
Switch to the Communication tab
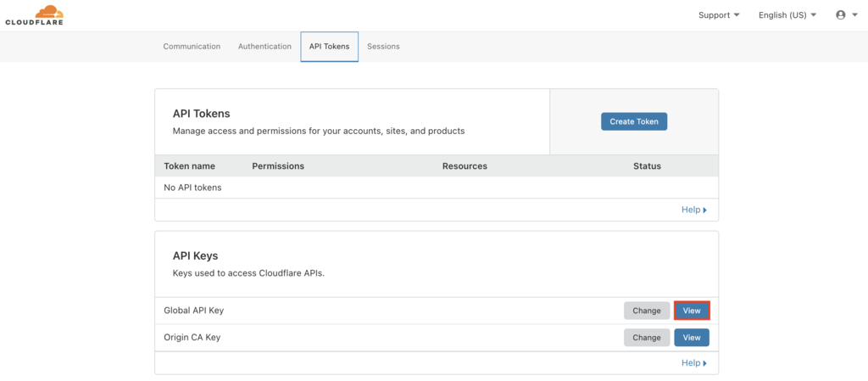(192, 47)
